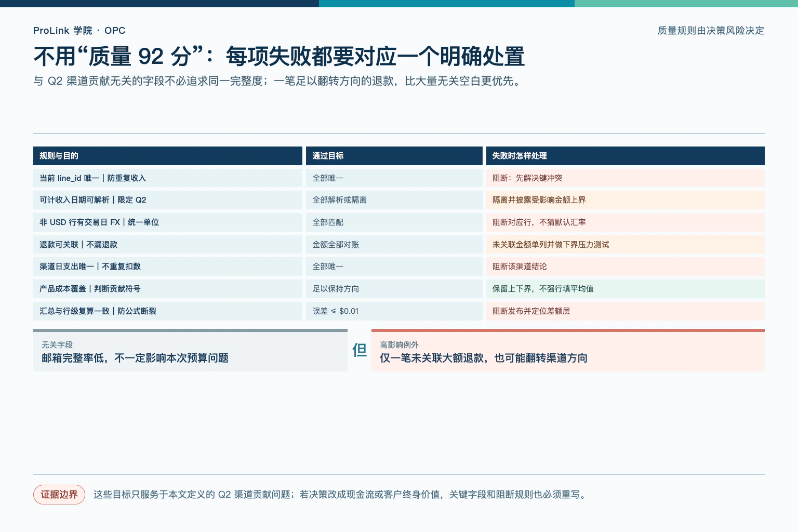This screenshot has width=798, height=532.
Task: Click the target cell '全部解析或隔离'
Action: pos(394,200)
